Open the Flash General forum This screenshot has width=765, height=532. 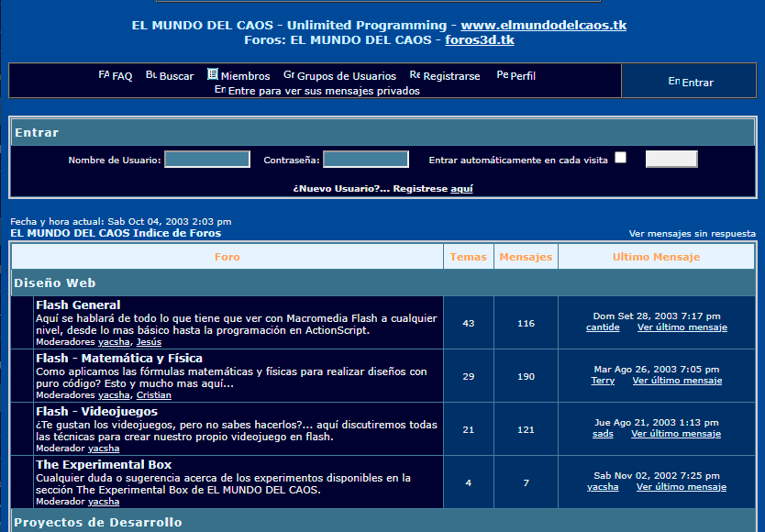[x=78, y=305]
